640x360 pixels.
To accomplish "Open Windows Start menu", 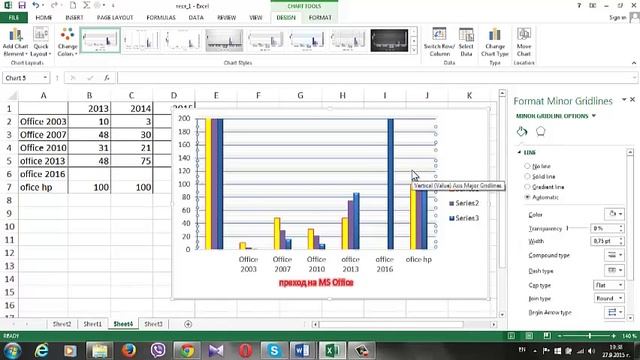I will (x=12, y=351).
